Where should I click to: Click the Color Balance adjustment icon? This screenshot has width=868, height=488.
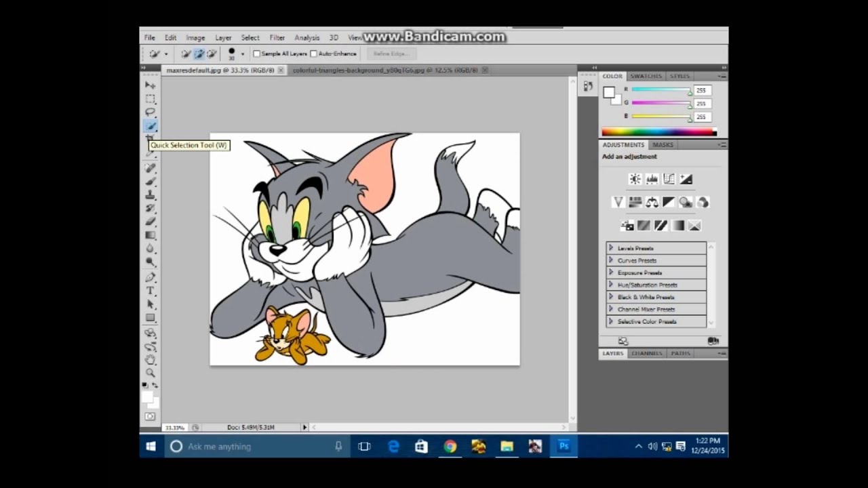point(652,202)
